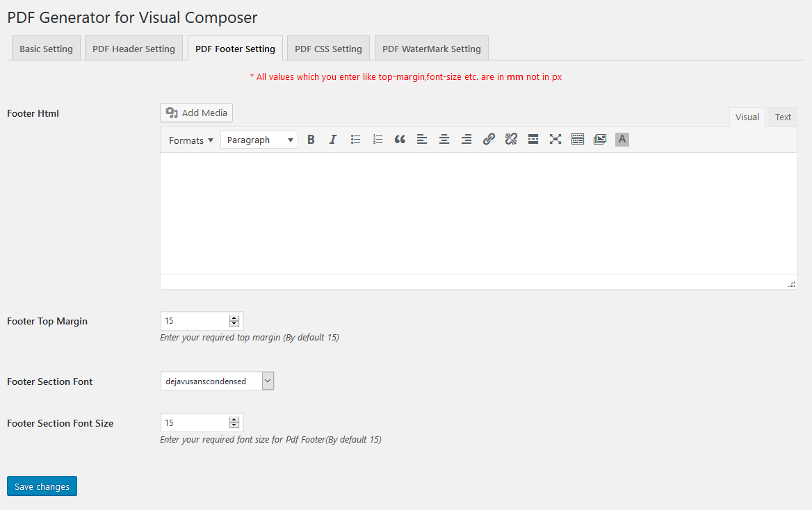Increase Footer Section Font Size with up arrow
The width and height of the screenshot is (812, 510).
coord(234,420)
